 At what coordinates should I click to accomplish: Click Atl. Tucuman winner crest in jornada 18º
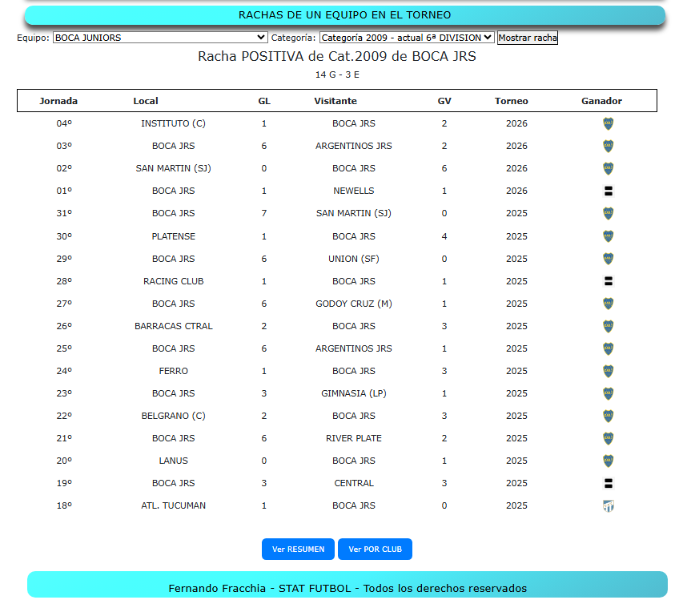coord(608,505)
